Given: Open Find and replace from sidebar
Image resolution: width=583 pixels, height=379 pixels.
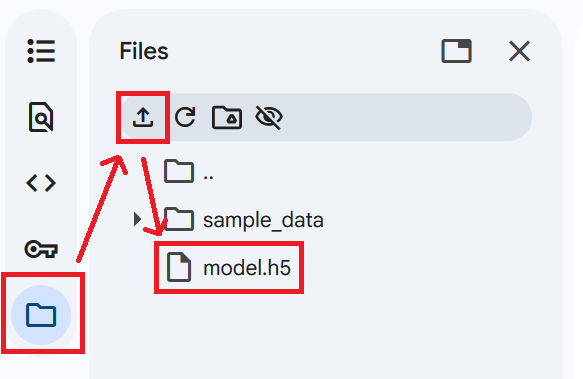Looking at the screenshot, I should click(41, 117).
